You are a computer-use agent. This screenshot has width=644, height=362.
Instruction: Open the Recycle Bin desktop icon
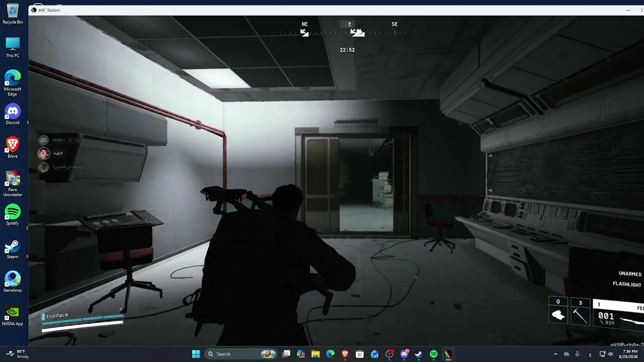[x=13, y=14]
